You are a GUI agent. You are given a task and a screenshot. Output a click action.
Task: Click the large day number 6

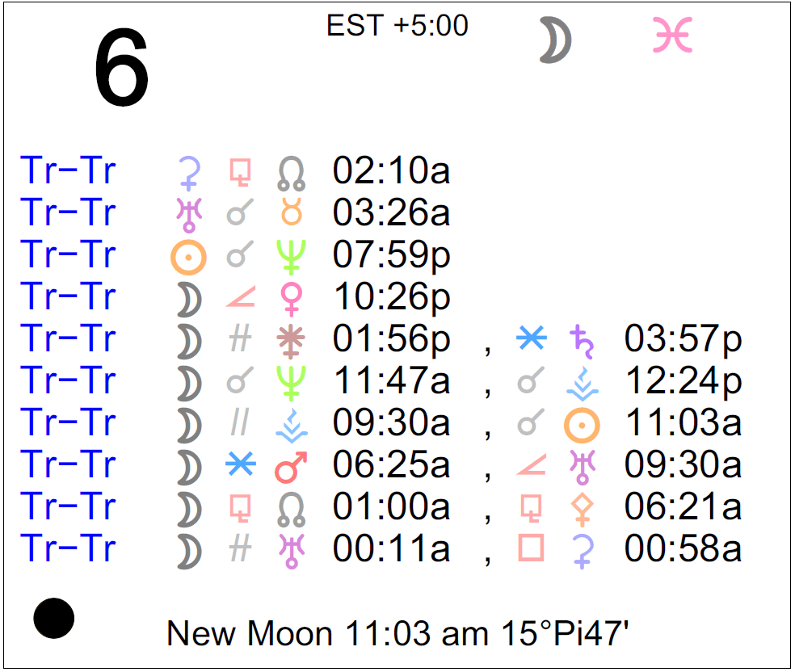121,69
